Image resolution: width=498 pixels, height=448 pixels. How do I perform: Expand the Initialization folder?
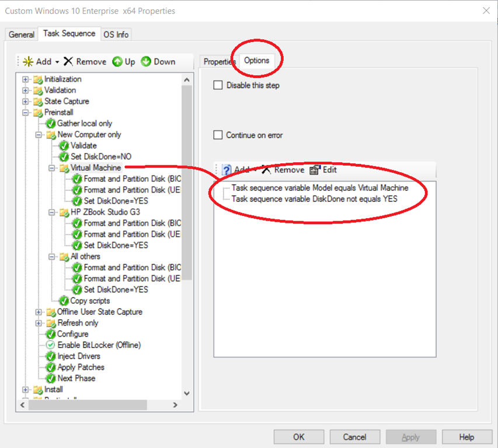[x=26, y=79]
